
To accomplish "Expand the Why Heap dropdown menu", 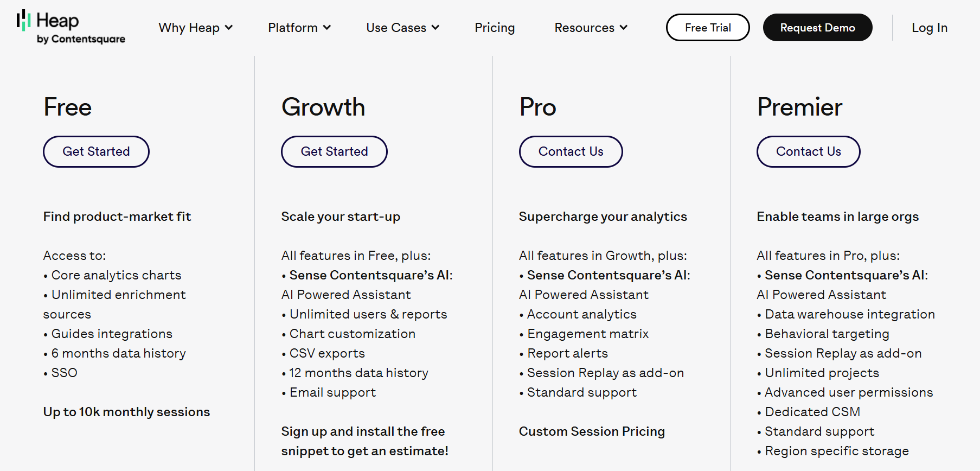I will coord(195,28).
